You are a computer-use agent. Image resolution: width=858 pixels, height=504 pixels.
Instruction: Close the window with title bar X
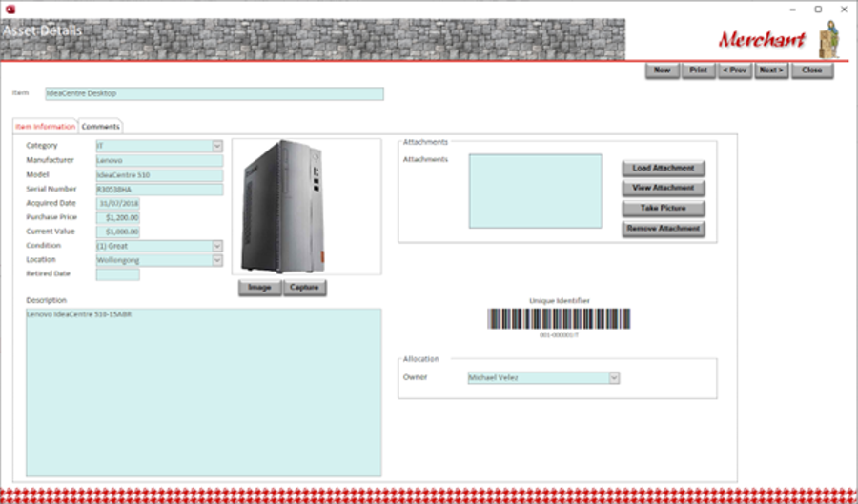(x=844, y=10)
